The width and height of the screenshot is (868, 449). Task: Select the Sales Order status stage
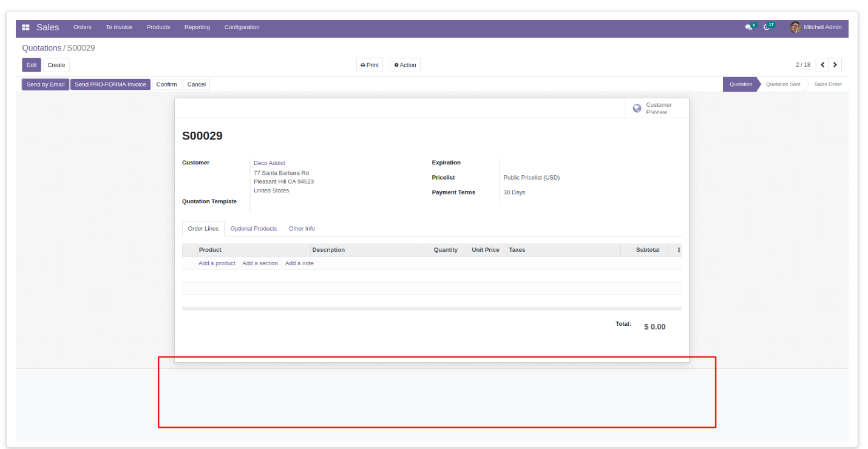[828, 84]
